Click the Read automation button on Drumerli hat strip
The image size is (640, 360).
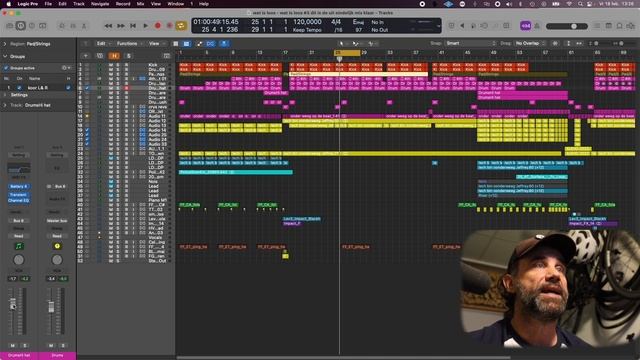click(19, 236)
